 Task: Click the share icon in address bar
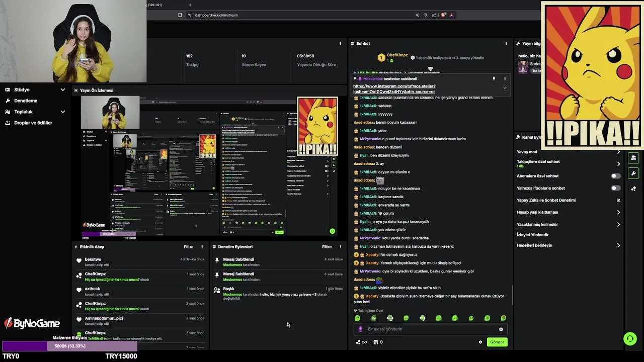[x=434, y=15]
